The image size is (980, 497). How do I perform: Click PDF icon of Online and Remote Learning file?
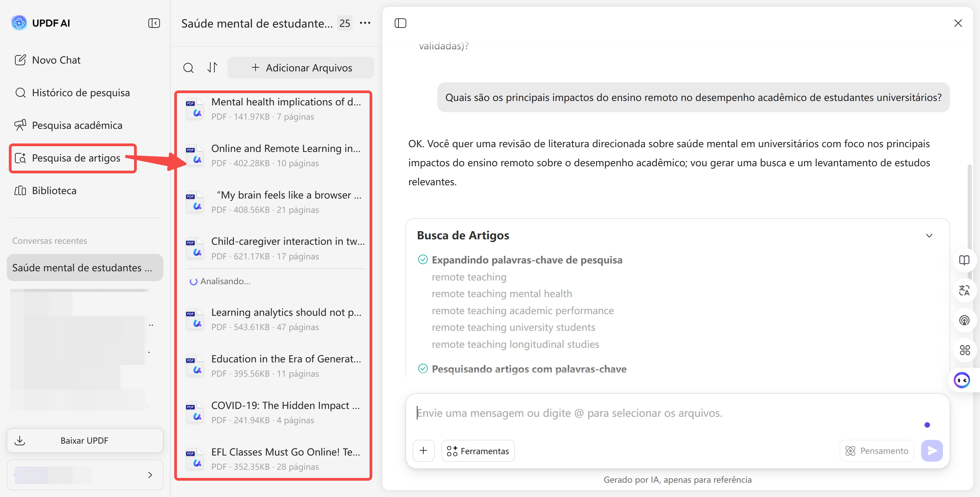[x=195, y=155]
